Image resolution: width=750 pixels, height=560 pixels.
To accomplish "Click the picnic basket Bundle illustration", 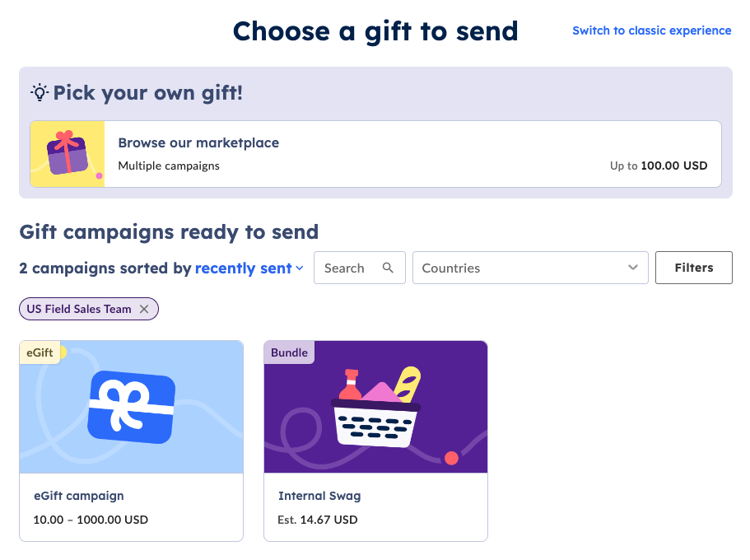I will 376,408.
